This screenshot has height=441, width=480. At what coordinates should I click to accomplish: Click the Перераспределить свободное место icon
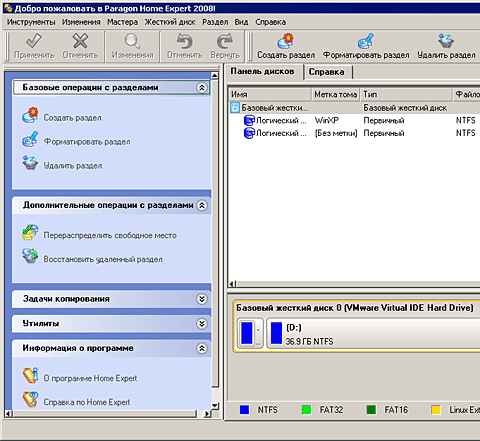click(30, 233)
